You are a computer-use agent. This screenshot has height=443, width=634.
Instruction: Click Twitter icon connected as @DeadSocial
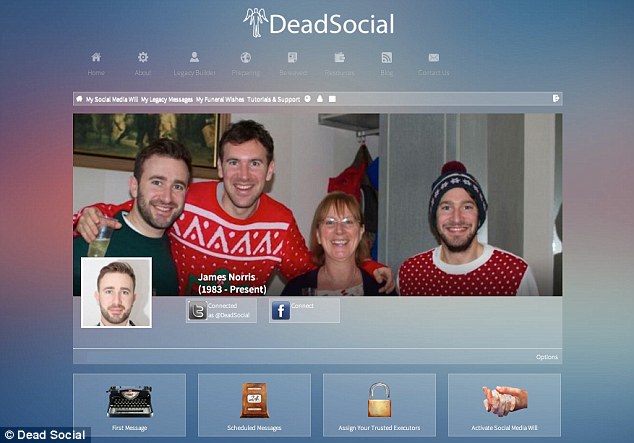(198, 310)
